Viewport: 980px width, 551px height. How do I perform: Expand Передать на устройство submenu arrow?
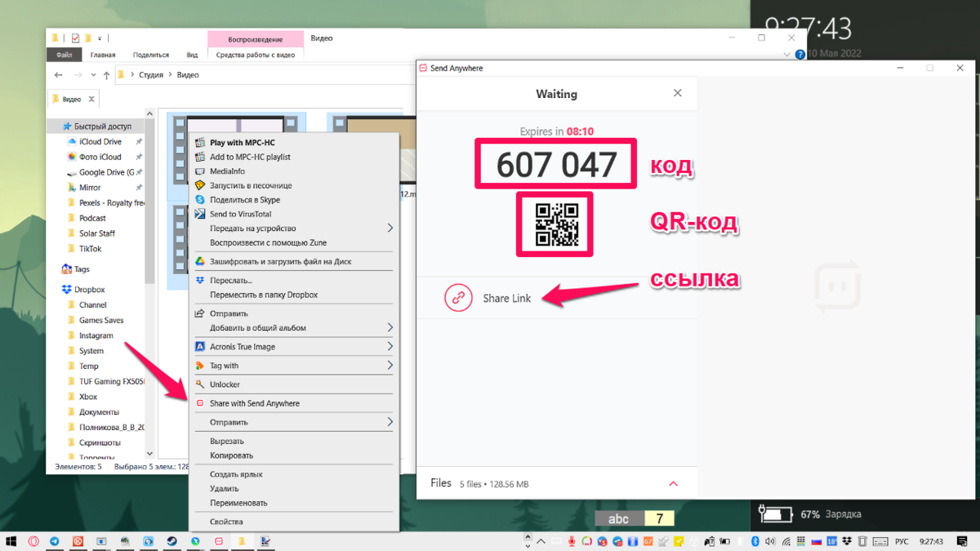point(390,228)
